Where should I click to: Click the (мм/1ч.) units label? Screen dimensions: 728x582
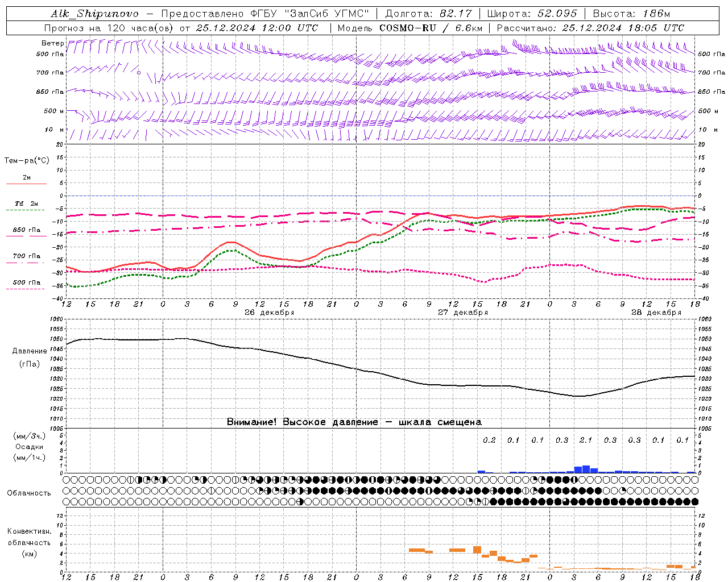29,458
